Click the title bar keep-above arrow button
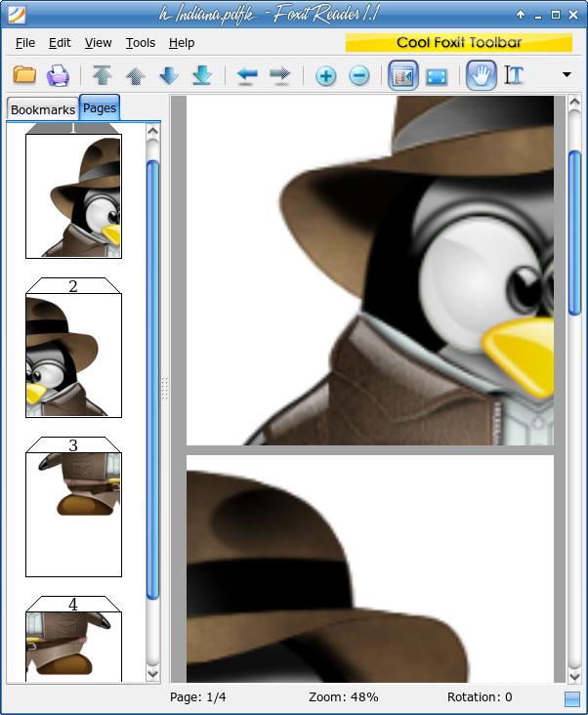The width and height of the screenshot is (588, 715). 521,15
